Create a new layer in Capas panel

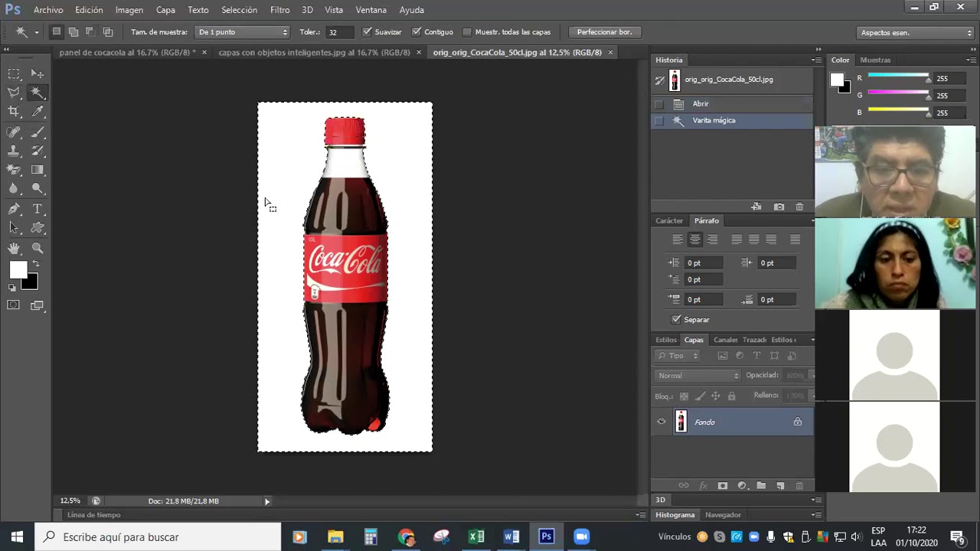point(780,486)
